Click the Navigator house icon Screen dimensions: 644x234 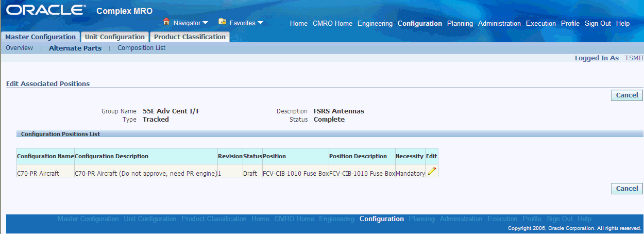[x=166, y=22]
